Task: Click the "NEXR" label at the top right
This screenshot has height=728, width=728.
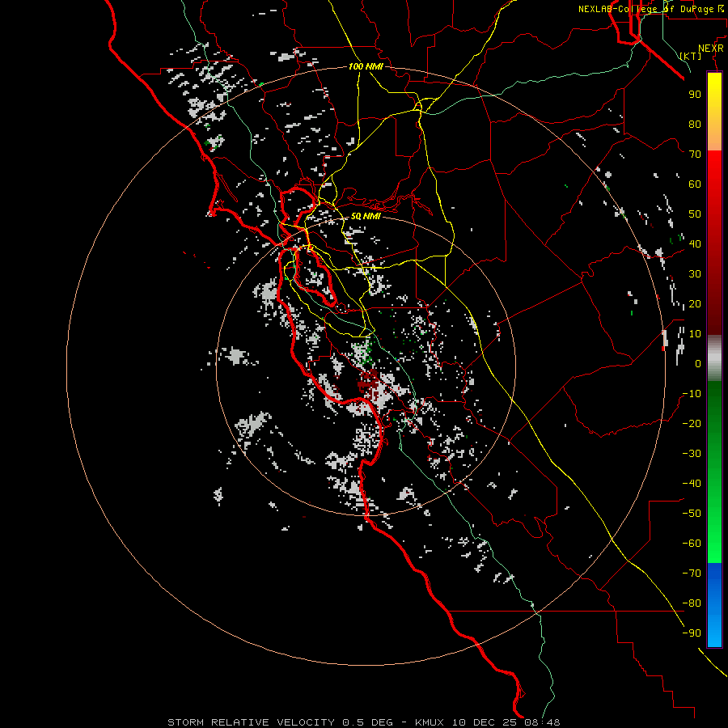Action: point(711,49)
